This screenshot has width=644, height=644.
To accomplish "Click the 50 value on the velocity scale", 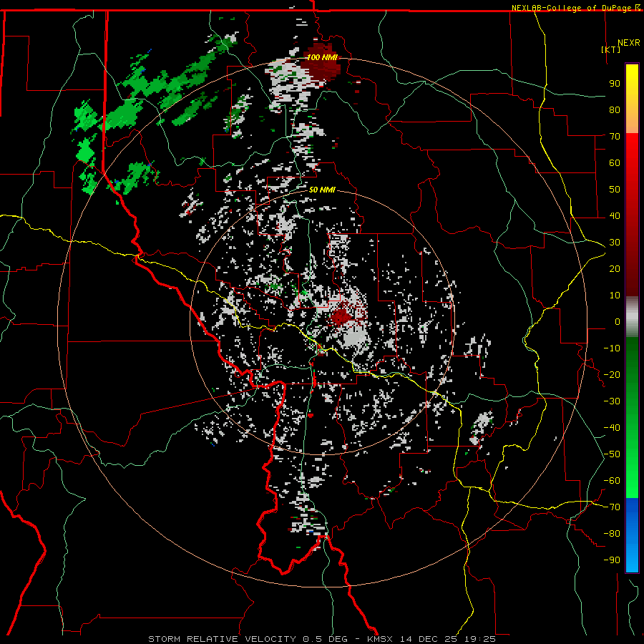I will [615, 190].
